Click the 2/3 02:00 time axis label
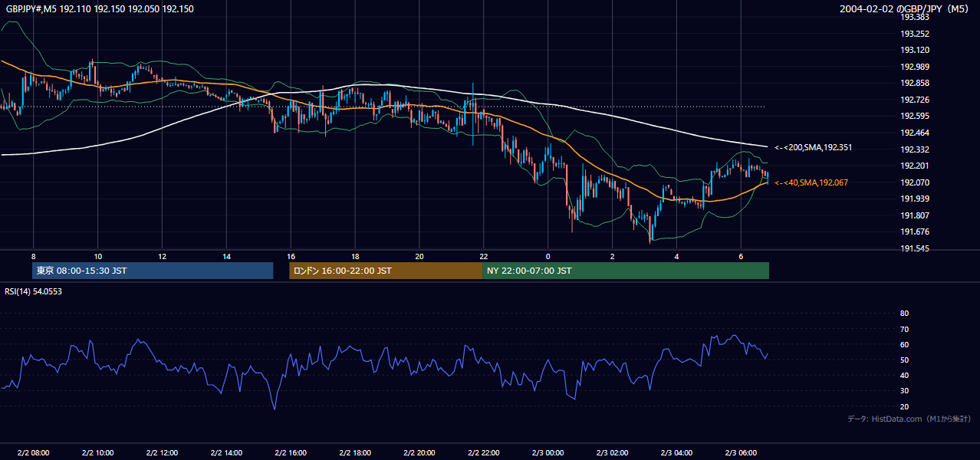The width and height of the screenshot is (980, 460). point(613,452)
